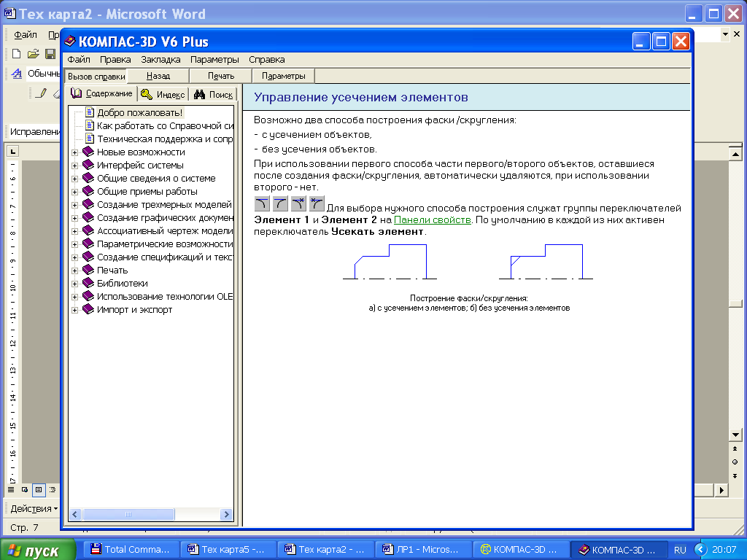The height and width of the screenshot is (560, 747).
Task: Click contents pane scroll left arrow
Action: (75, 514)
